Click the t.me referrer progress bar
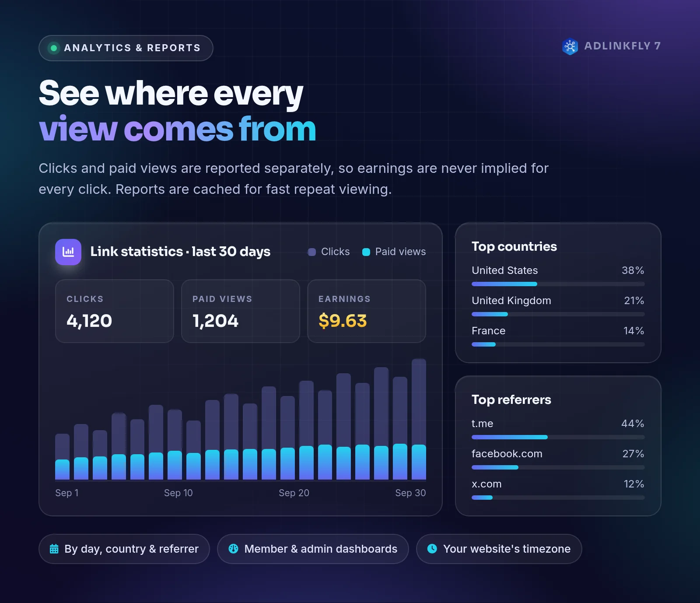 click(x=558, y=437)
